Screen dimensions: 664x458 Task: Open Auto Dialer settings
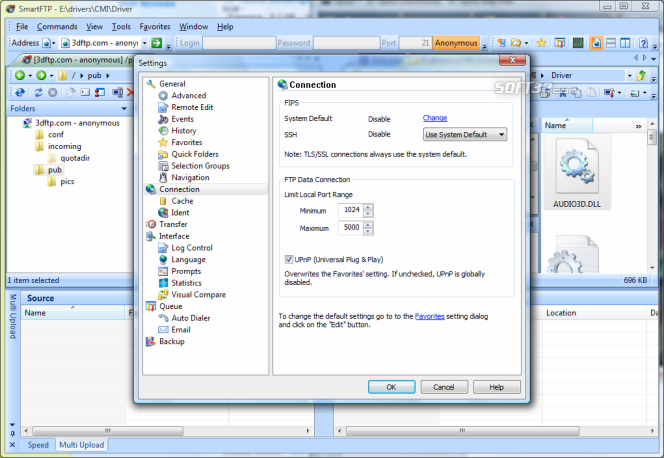click(191, 318)
